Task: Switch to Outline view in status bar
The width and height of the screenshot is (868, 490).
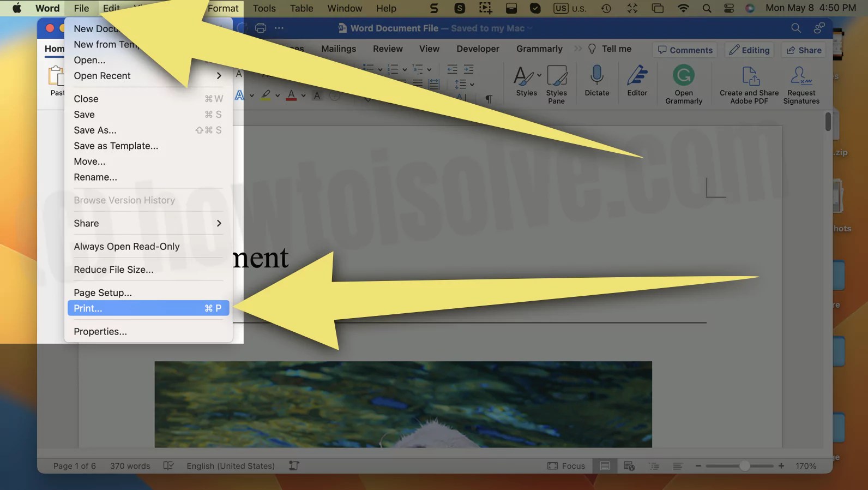Action: [x=654, y=465]
